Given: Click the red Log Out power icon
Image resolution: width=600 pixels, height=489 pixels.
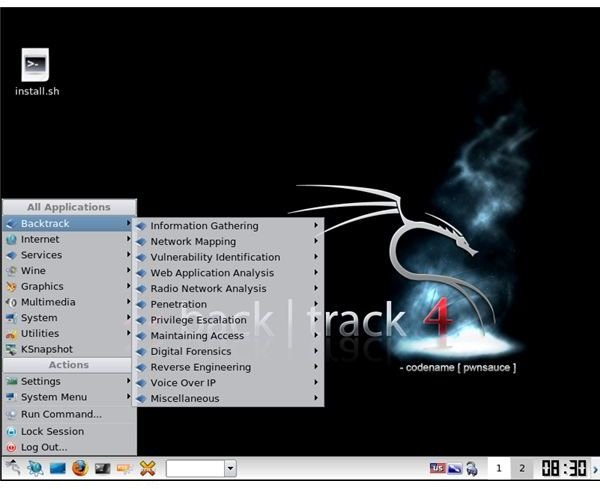Looking at the screenshot, I should tap(11, 447).
